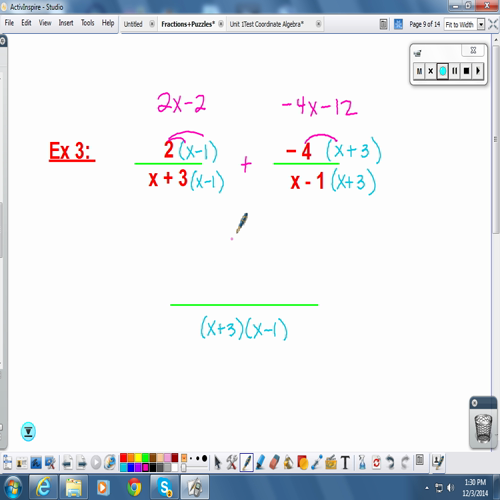Image resolution: width=500 pixels, height=500 pixels.
Task: Select the Fill bucket tool
Action: pos(288,462)
